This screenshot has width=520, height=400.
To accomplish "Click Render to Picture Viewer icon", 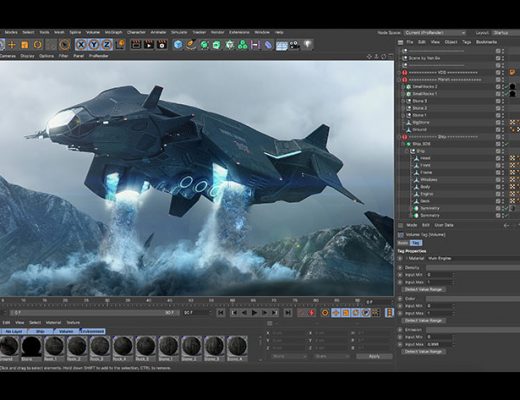I will tap(149, 44).
